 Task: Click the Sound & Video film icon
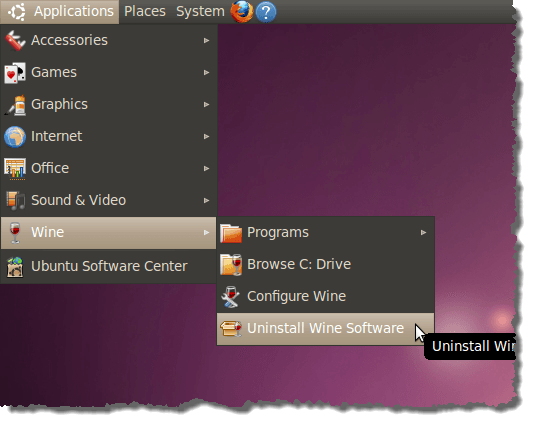click(15, 200)
